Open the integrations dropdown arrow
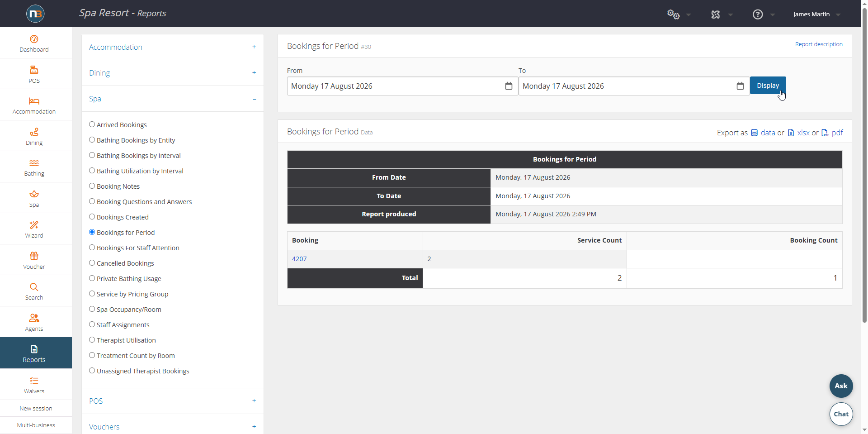The width and height of the screenshot is (868, 434). click(731, 15)
